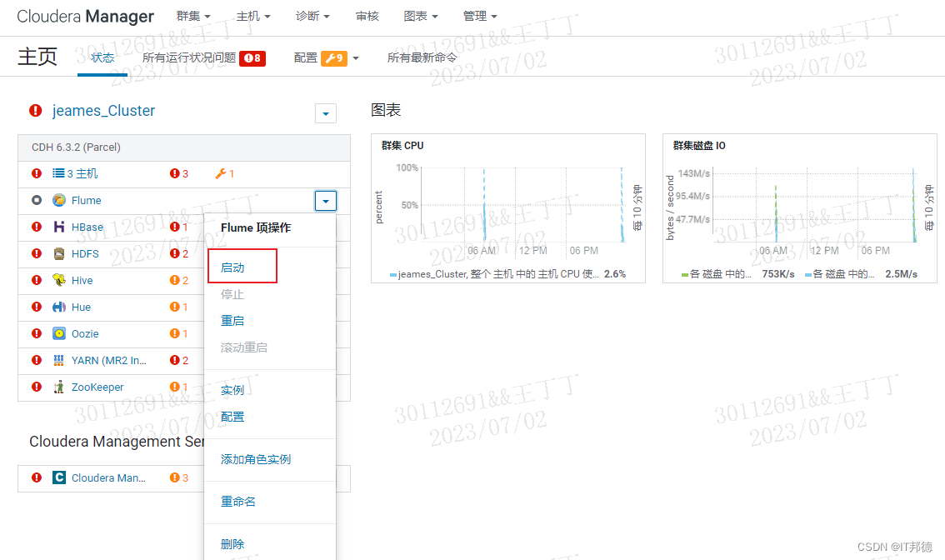Open the 群集 menu dropdown
This screenshot has width=945, height=560.
click(x=193, y=17)
